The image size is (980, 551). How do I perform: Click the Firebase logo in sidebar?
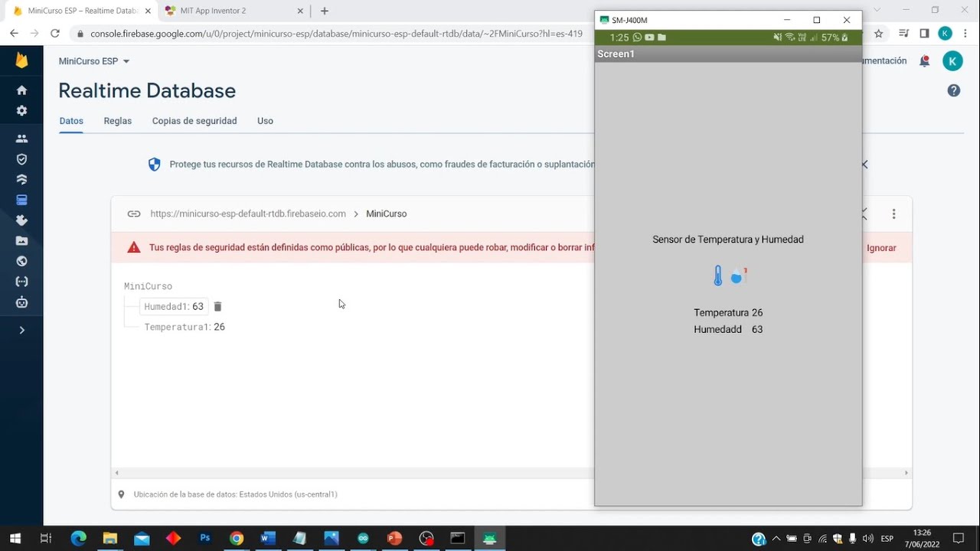[x=21, y=60]
